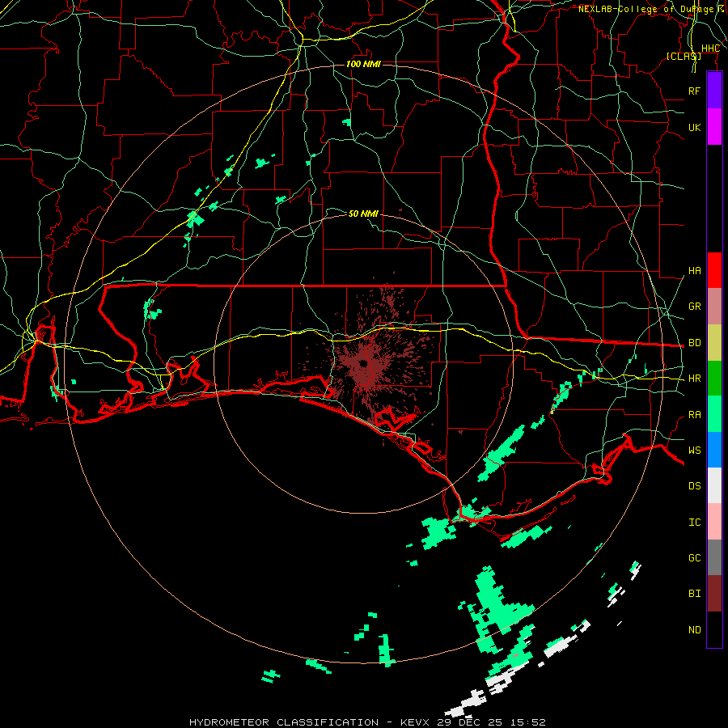Viewport: 728px width, 728px height.
Task: Click the GR pink-brown legend swatch
Action: coord(714,307)
